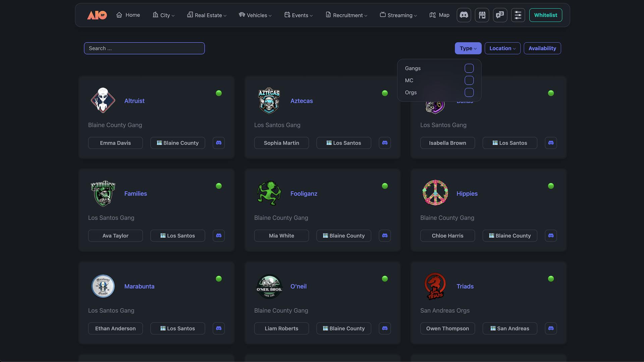Screen dimensions: 644x362
Task: Click the Discord icon on Triads card
Action: 551,328
